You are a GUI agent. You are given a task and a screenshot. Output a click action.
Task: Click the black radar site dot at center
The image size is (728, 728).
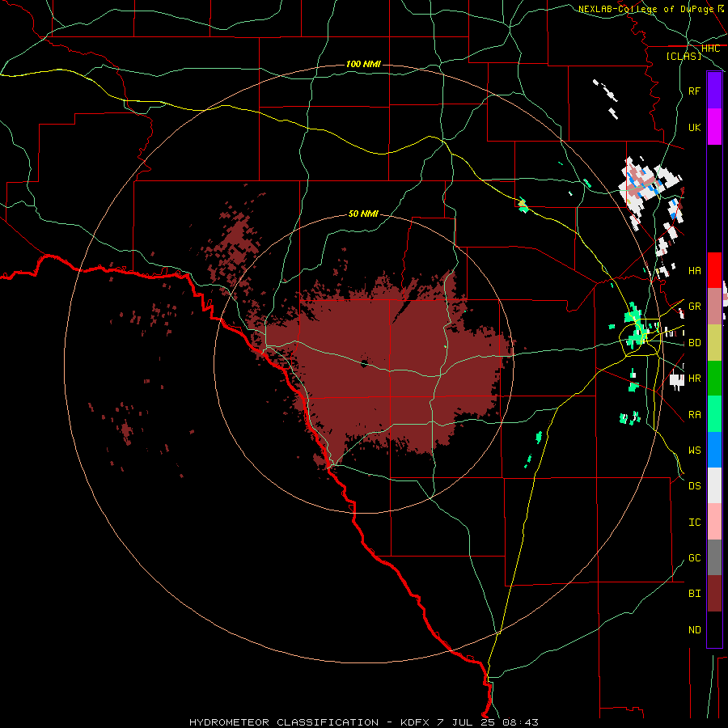point(364,363)
